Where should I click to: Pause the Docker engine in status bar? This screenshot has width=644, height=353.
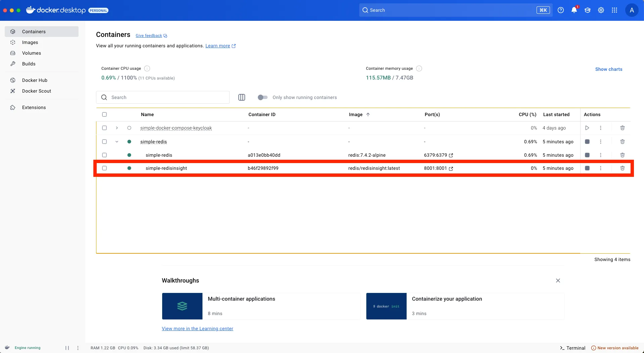pyautogui.click(x=67, y=348)
